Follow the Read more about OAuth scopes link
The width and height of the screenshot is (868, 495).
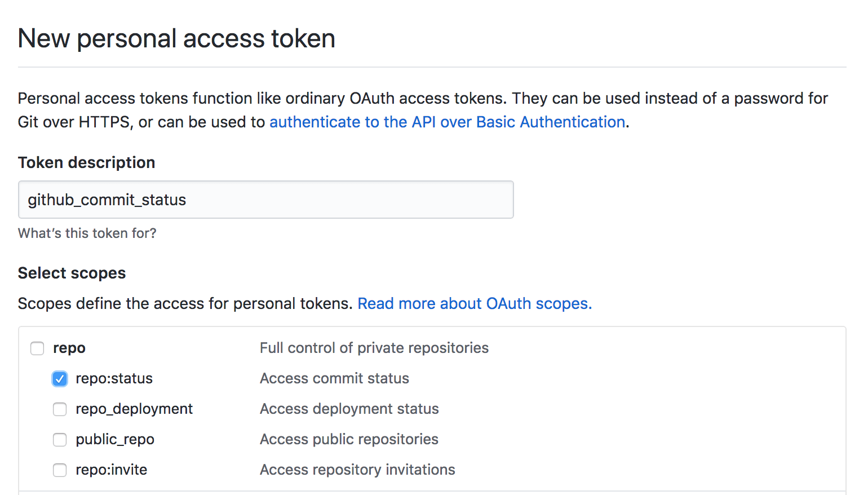click(x=475, y=303)
